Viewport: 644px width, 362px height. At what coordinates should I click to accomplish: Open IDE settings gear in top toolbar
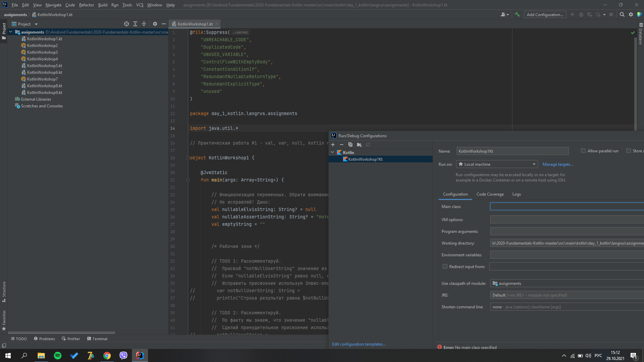[631, 14]
